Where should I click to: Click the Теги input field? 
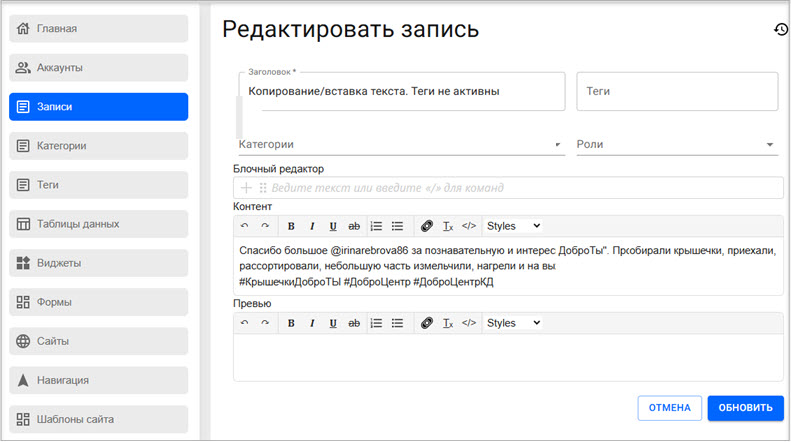click(677, 91)
